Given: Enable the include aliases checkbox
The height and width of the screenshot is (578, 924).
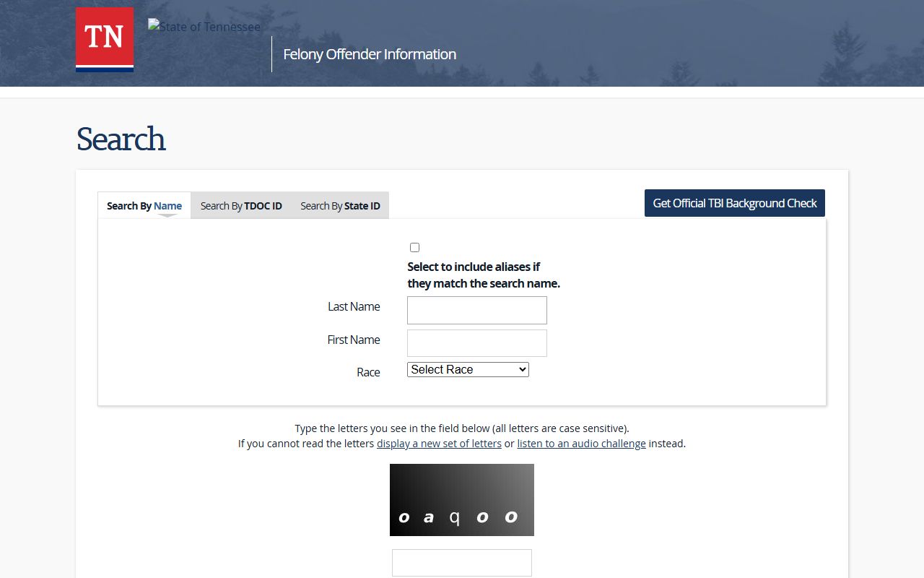Looking at the screenshot, I should click(414, 248).
